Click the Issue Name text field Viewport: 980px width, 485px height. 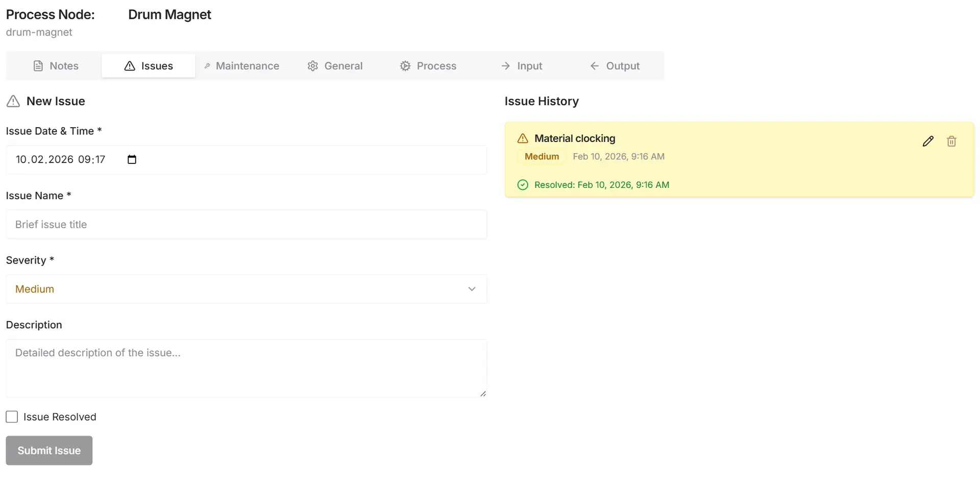coord(246,225)
